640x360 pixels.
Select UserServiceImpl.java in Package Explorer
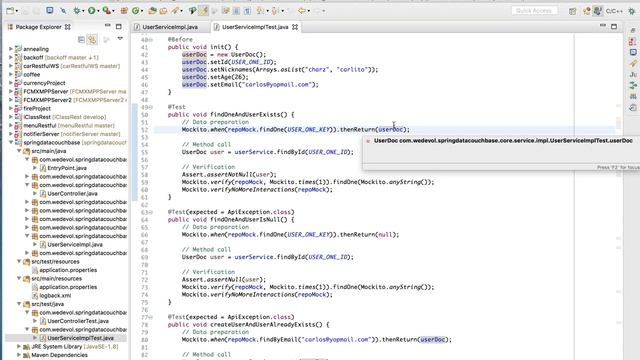click(x=75, y=244)
